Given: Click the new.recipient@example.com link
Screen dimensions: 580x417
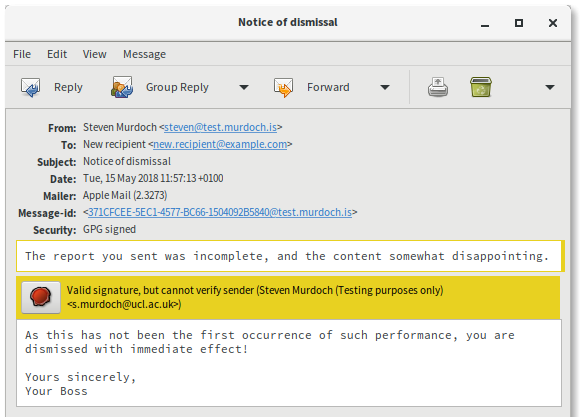Looking at the screenshot, I should pyautogui.click(x=220, y=144).
